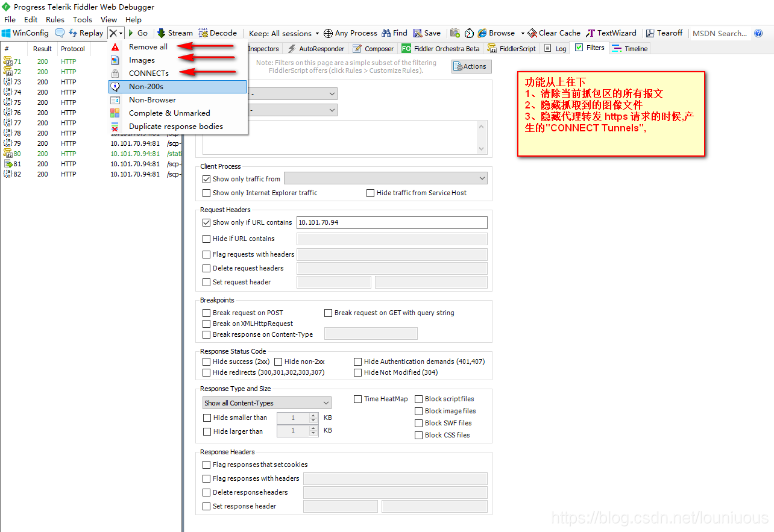Image resolution: width=774 pixels, height=532 pixels.
Task: Select Non-200s menu entry
Action: point(178,87)
